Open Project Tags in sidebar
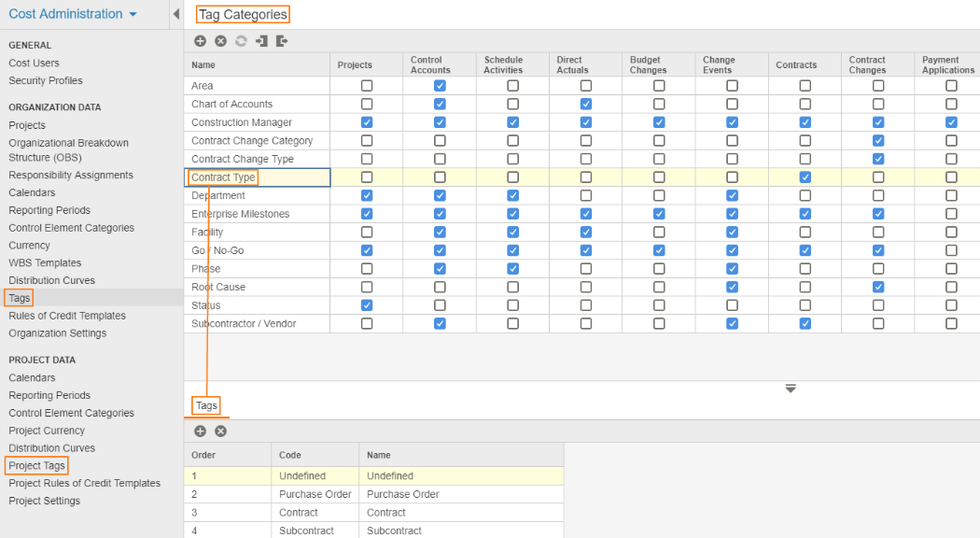 (x=37, y=465)
